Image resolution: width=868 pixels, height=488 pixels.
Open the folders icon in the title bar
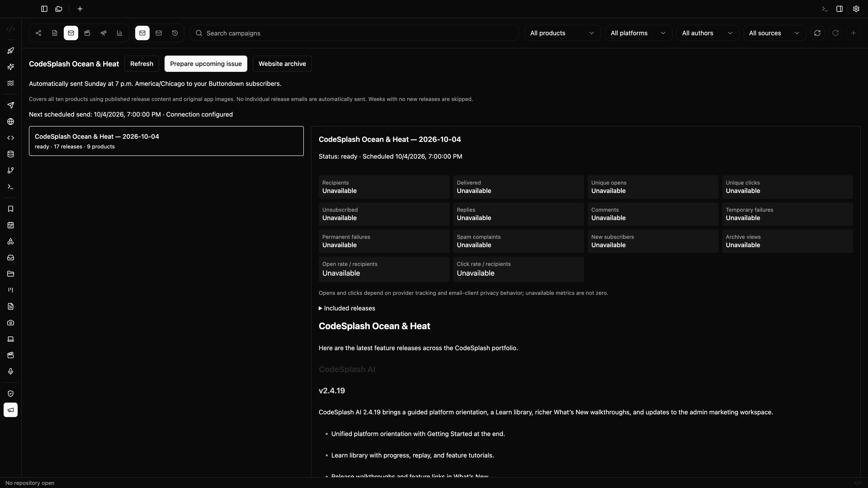click(59, 9)
